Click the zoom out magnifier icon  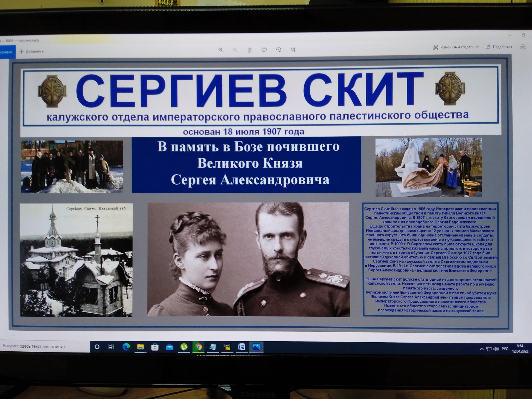tap(235, 50)
